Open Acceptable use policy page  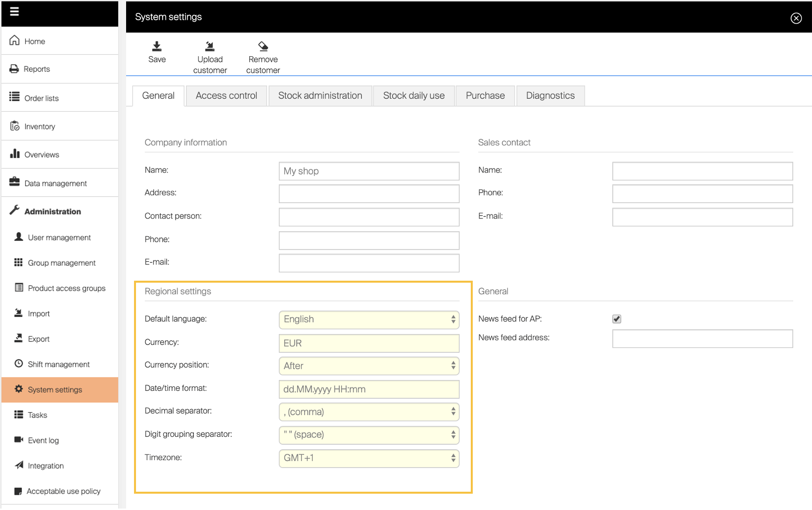(x=63, y=491)
